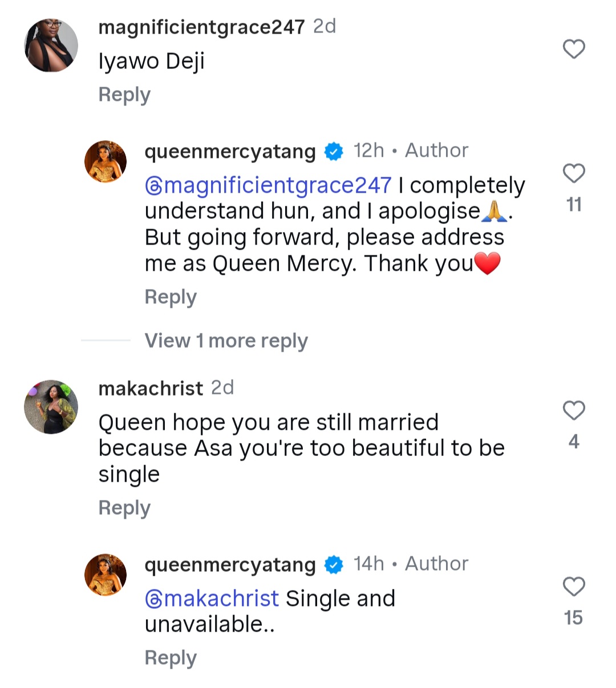Open @magnificientgrace247 mention link
The height and width of the screenshot is (688, 616).
pos(269,185)
